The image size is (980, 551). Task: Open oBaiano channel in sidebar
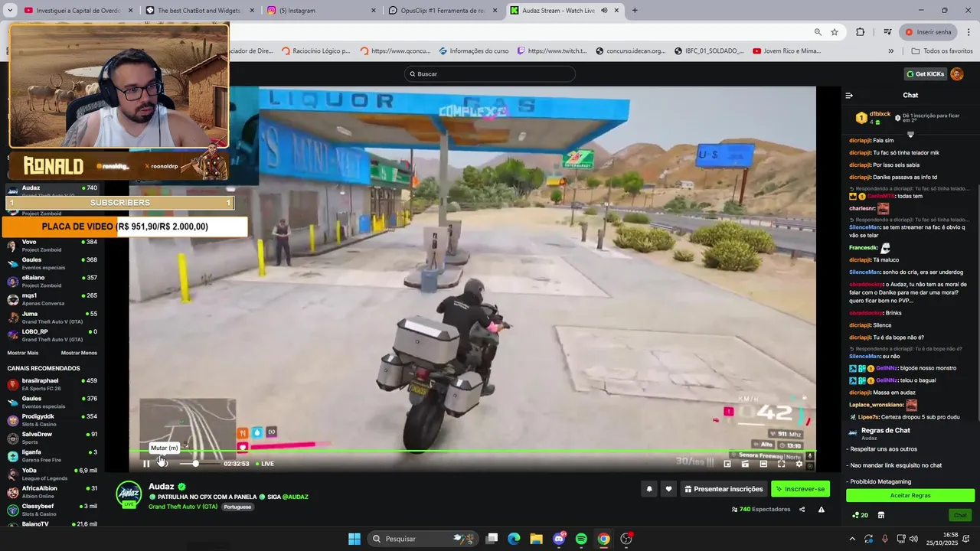pyautogui.click(x=52, y=282)
